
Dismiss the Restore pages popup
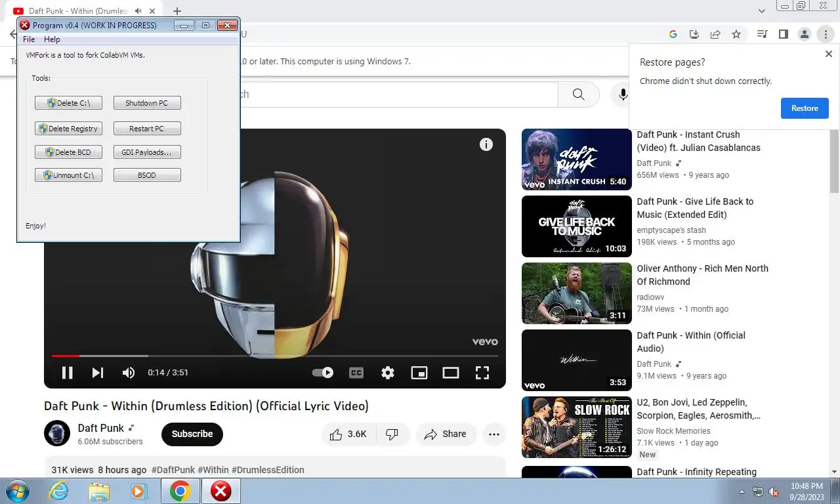tap(828, 54)
